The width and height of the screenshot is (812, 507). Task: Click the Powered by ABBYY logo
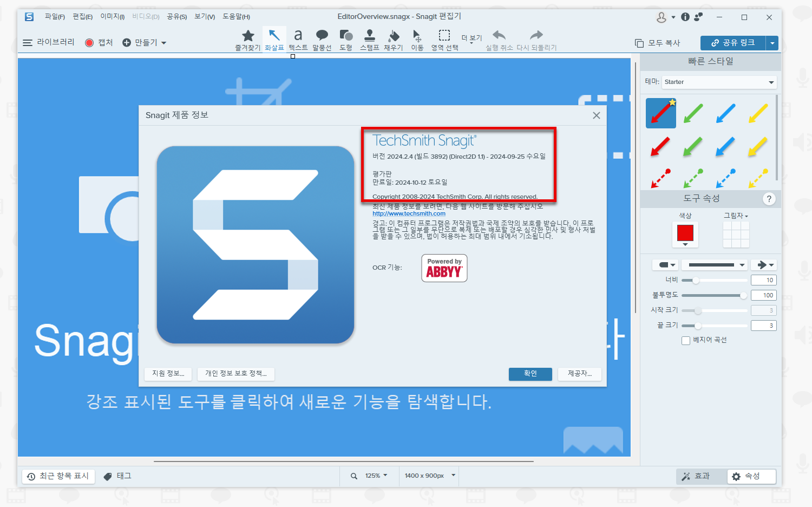444,268
